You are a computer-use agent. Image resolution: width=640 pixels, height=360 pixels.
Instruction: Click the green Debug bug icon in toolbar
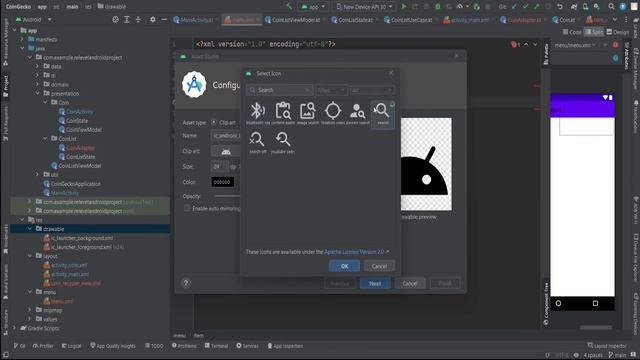pos(438,7)
